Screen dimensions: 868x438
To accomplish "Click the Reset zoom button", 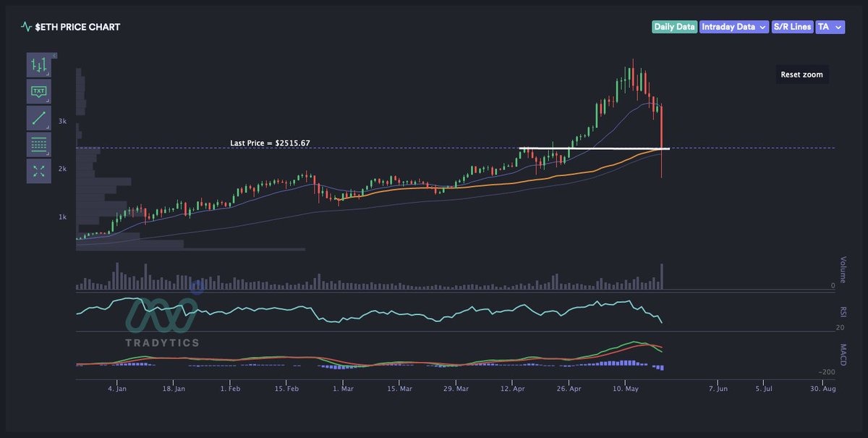I will pyautogui.click(x=801, y=75).
